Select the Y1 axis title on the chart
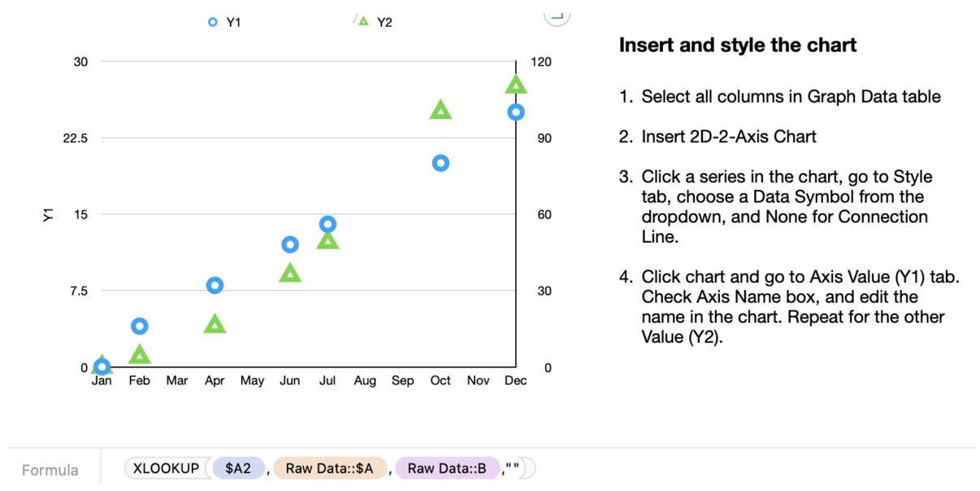Screen dimensions: 980x491 pos(47,215)
